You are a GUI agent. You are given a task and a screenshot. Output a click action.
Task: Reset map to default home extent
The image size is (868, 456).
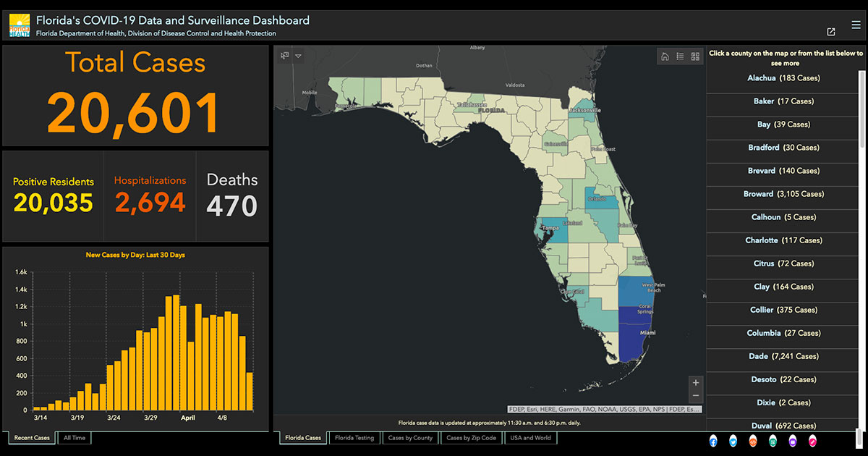[665, 56]
